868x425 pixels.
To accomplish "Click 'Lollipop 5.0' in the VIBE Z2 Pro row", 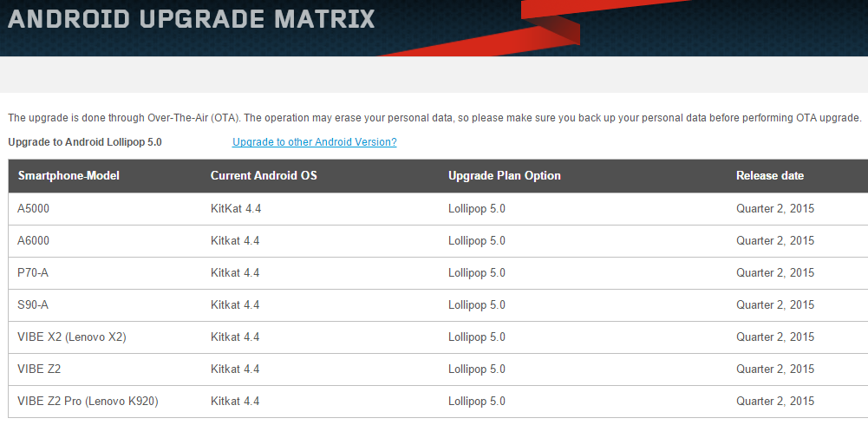I will click(477, 402).
